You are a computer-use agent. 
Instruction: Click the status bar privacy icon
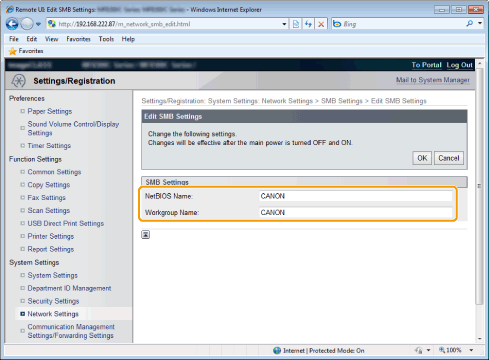pos(419,350)
